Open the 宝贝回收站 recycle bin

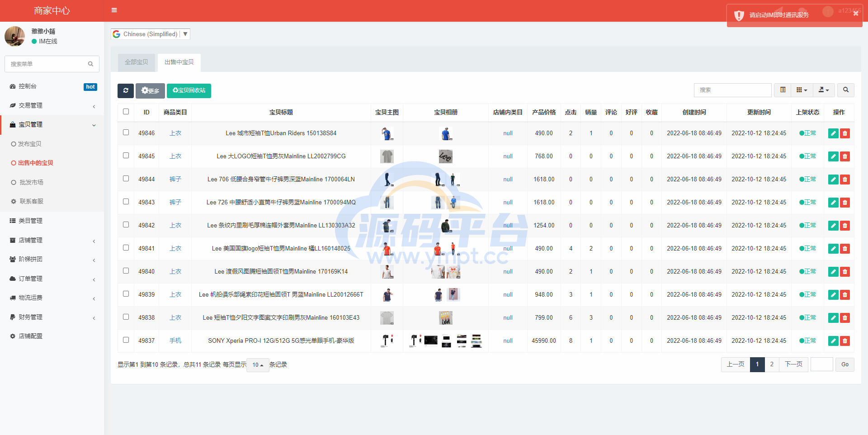189,90
